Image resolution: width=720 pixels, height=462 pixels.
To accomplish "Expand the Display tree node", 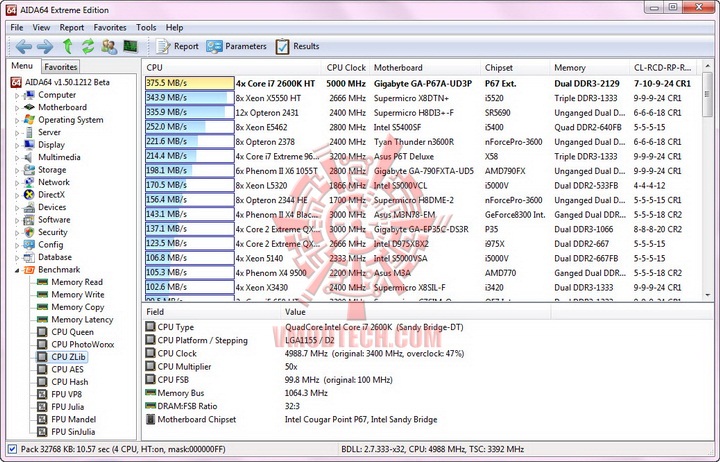I will pyautogui.click(x=17, y=145).
